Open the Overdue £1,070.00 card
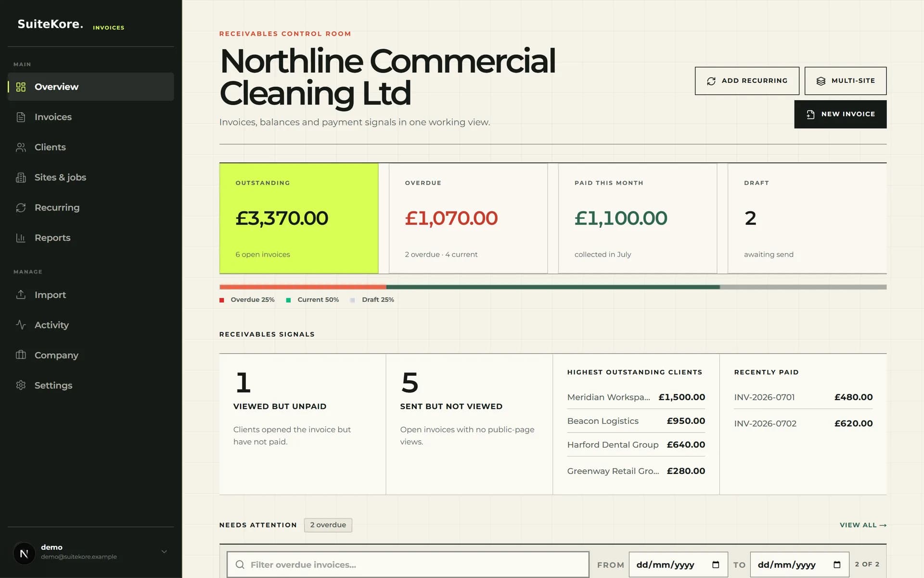 [468, 218]
